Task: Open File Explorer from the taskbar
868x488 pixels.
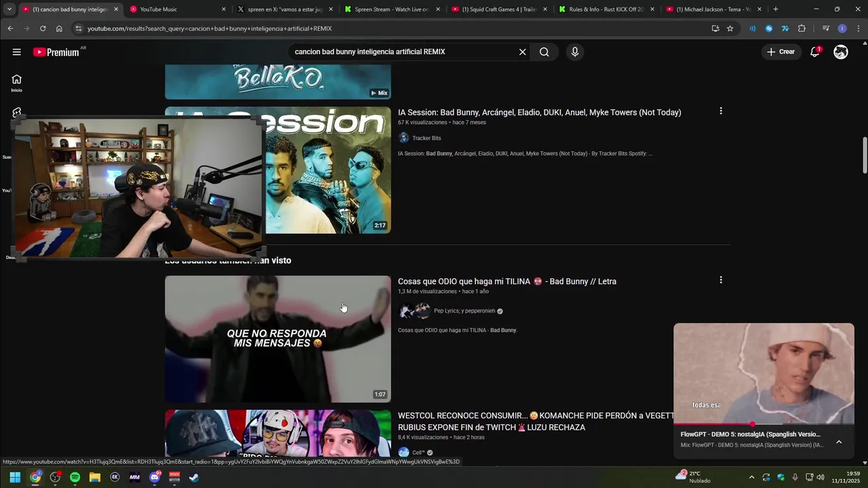Action: pyautogui.click(x=95, y=477)
